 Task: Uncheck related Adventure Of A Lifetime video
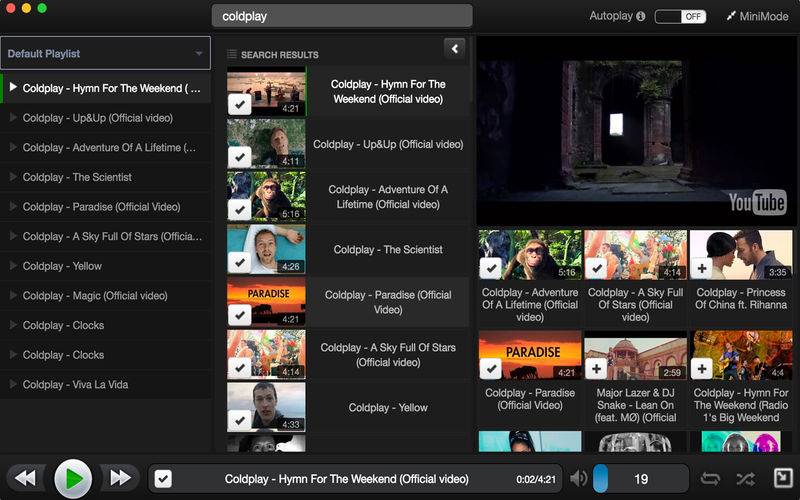[x=491, y=268]
